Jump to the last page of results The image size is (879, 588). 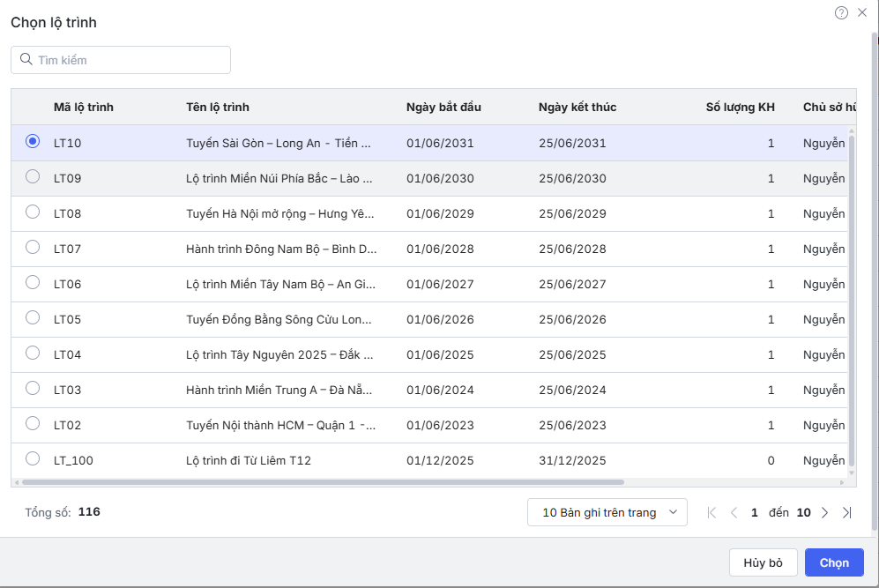click(846, 512)
